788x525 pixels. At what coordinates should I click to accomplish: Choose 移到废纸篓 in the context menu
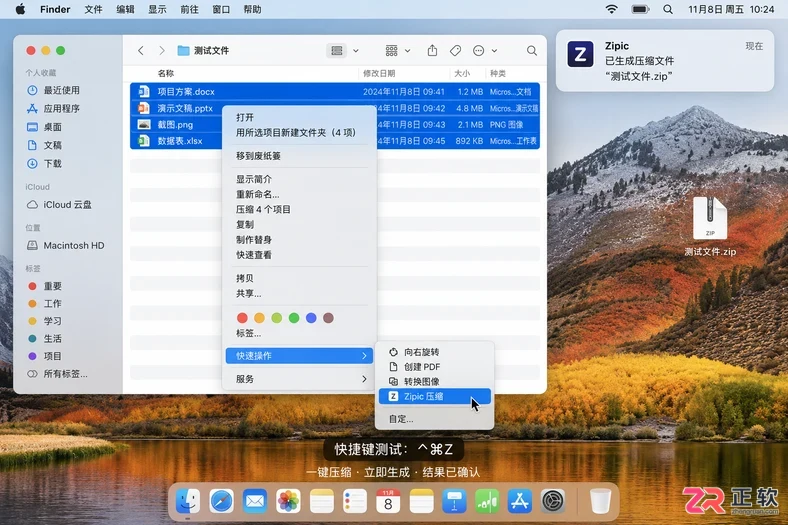[300, 156]
